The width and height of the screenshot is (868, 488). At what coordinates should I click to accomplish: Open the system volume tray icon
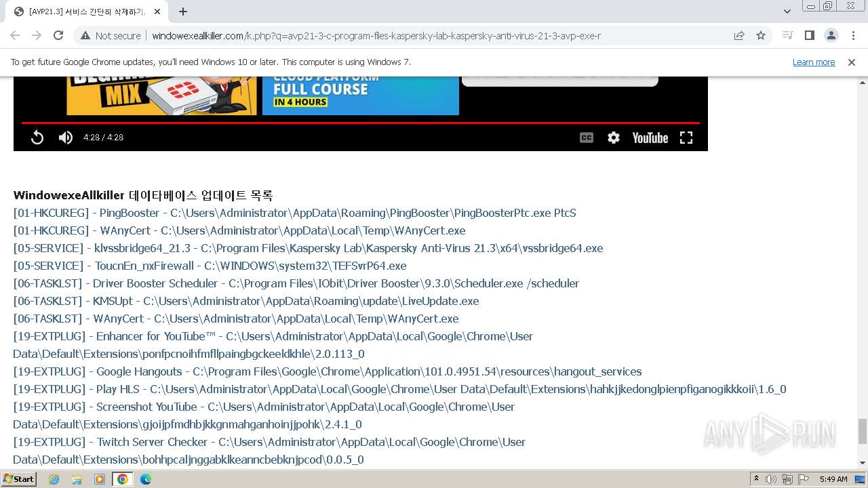click(771, 479)
